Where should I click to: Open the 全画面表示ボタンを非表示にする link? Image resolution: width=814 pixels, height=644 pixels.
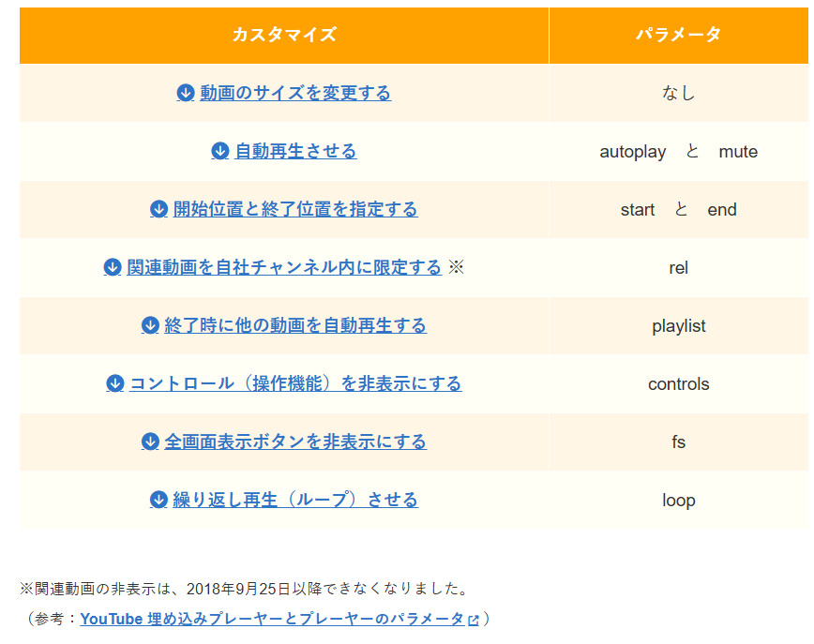coord(295,442)
